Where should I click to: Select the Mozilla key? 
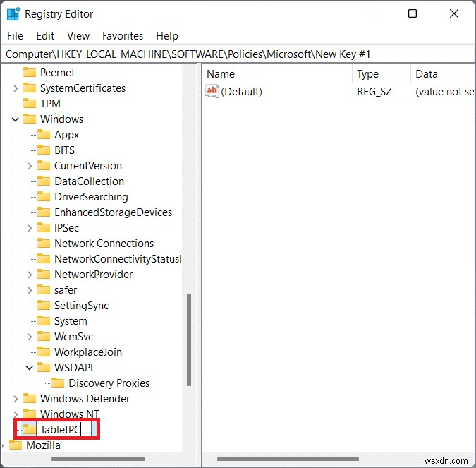(x=43, y=445)
